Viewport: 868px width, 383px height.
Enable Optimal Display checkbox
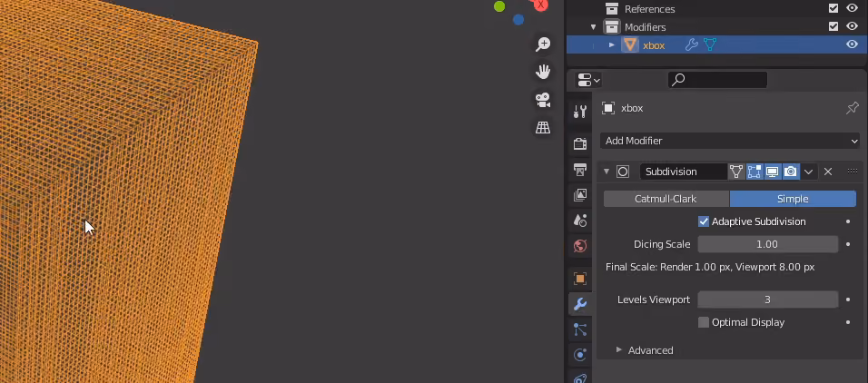(x=704, y=322)
